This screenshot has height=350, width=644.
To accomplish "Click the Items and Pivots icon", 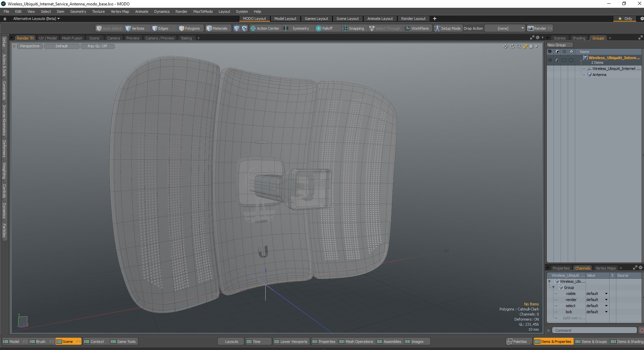I will (237, 28).
